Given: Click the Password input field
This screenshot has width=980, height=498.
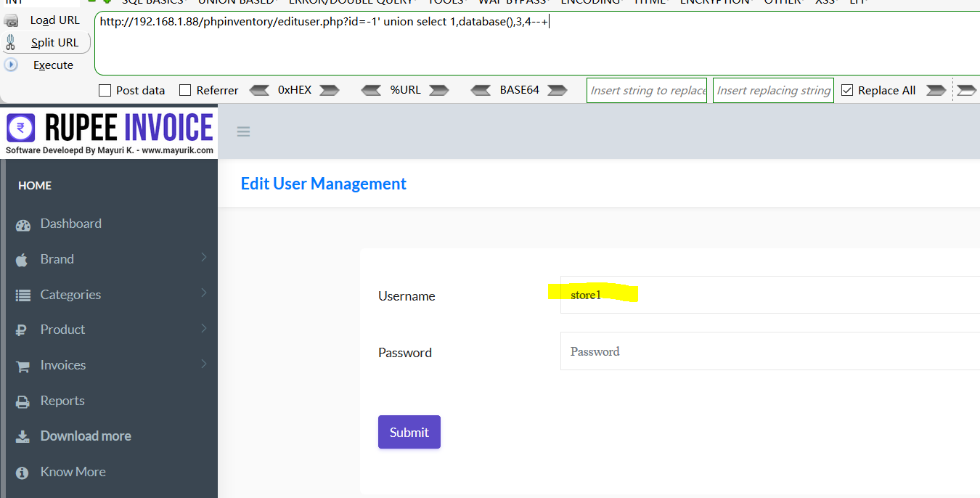Looking at the screenshot, I should [x=770, y=351].
